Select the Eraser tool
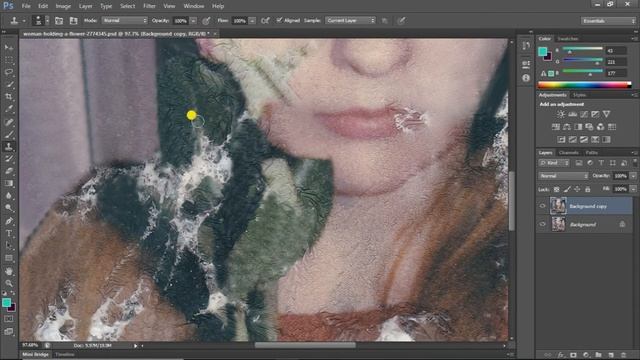640x360 pixels. pyautogui.click(x=9, y=171)
